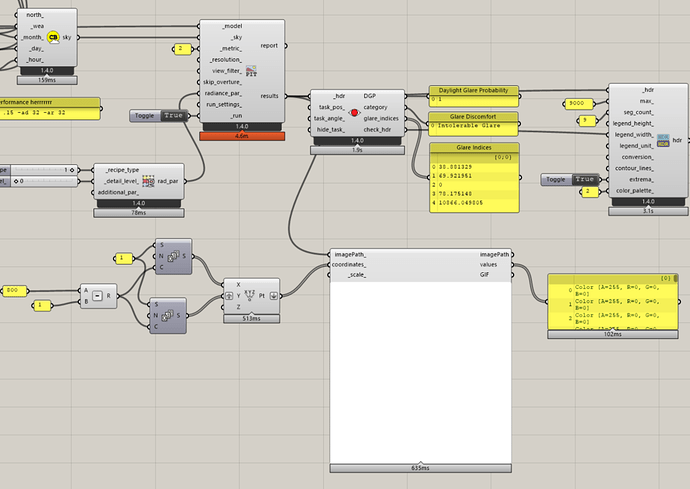Click the DGP output label
Screen dimensions: 690x489
[370, 96]
